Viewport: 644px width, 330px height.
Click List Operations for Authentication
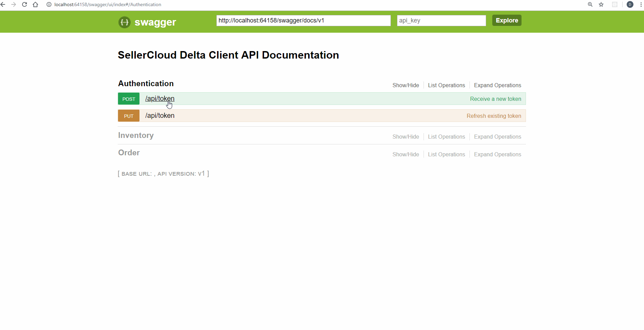446,85
